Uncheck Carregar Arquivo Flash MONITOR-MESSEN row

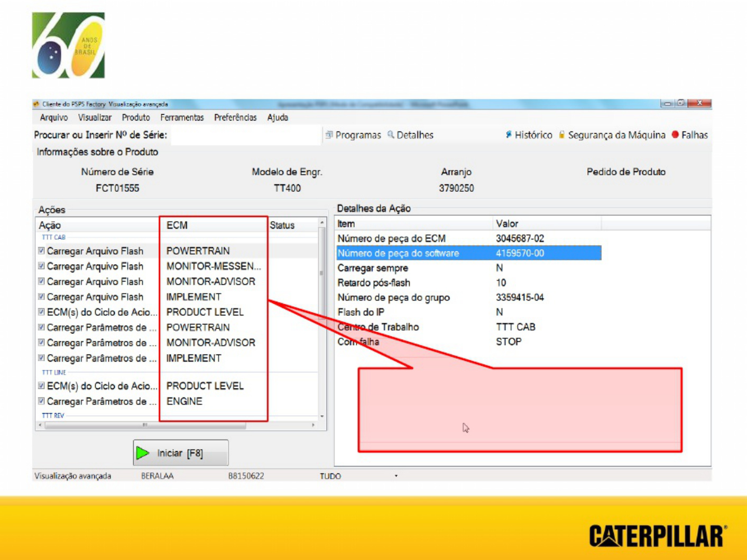click(x=42, y=266)
